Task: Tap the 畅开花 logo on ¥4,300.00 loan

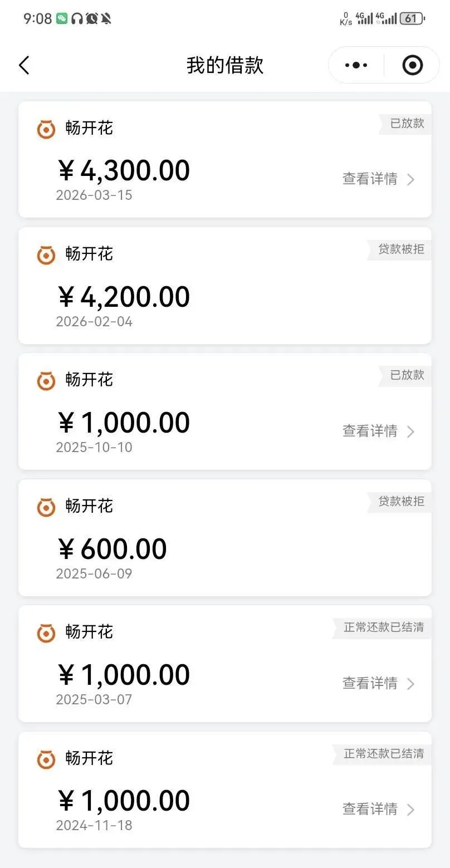Action: (46, 129)
